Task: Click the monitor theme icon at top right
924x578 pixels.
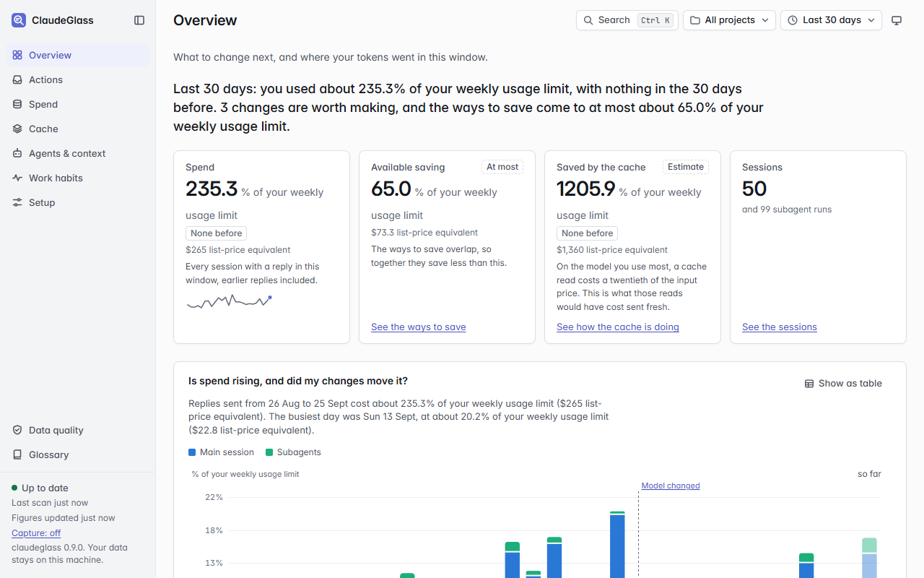Action: click(x=897, y=20)
